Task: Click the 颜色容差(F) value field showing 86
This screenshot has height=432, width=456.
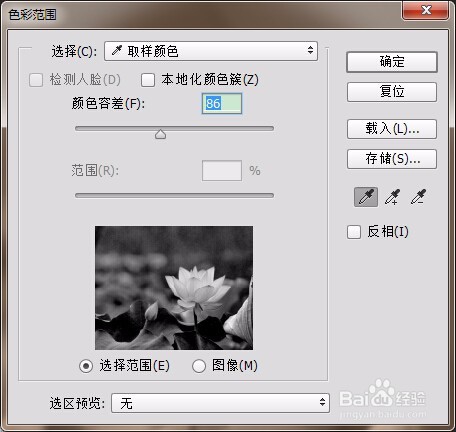Action: coord(222,104)
